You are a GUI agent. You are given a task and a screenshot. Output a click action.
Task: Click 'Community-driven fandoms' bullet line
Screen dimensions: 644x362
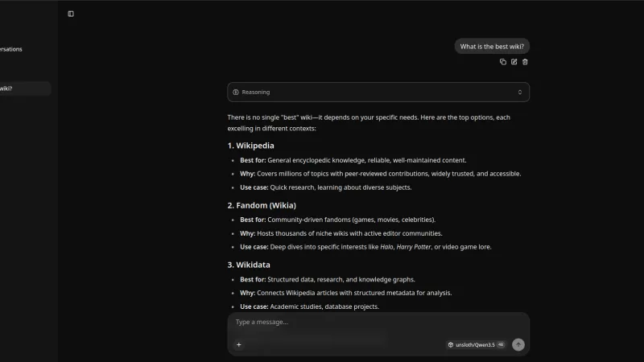337,220
